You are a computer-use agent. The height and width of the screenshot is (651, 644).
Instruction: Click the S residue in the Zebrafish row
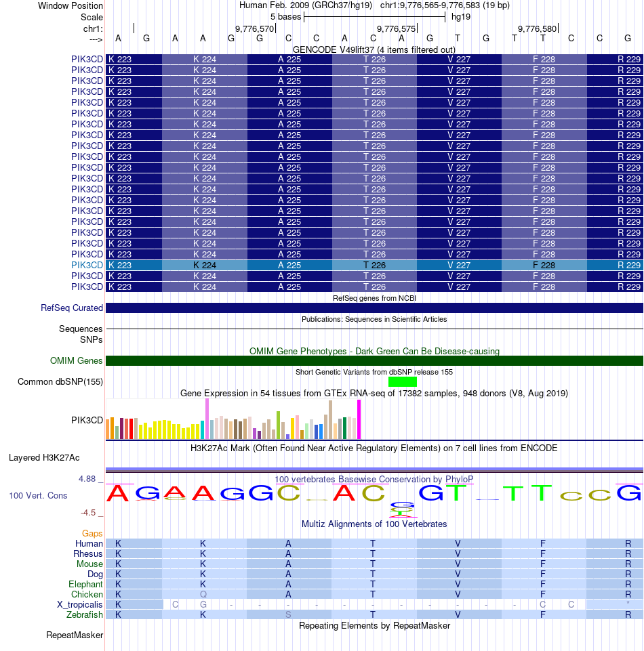tap(288, 614)
